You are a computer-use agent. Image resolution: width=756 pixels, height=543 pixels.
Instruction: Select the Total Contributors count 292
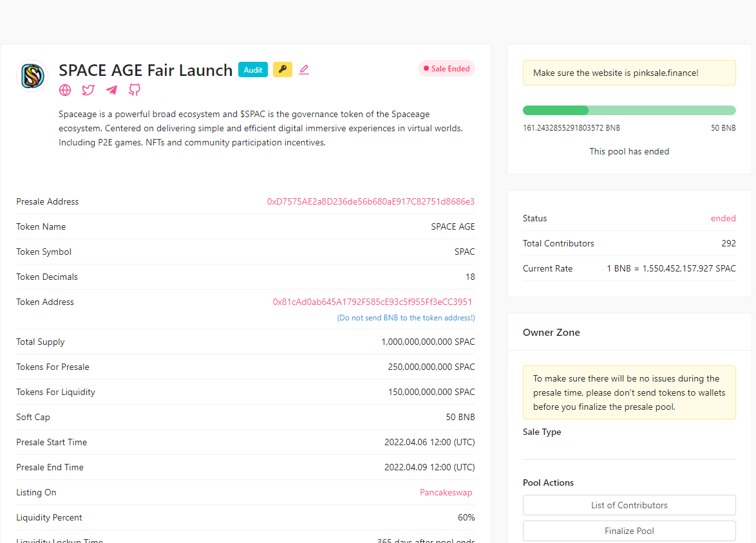pyautogui.click(x=728, y=243)
